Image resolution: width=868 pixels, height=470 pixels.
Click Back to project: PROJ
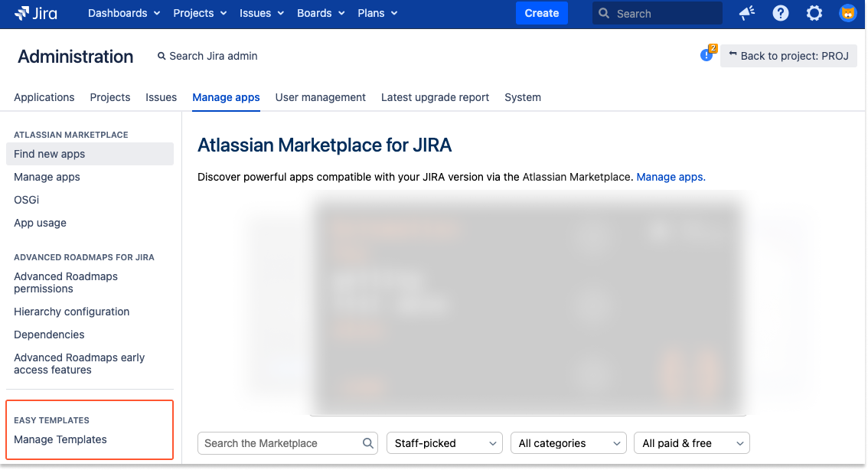click(788, 55)
